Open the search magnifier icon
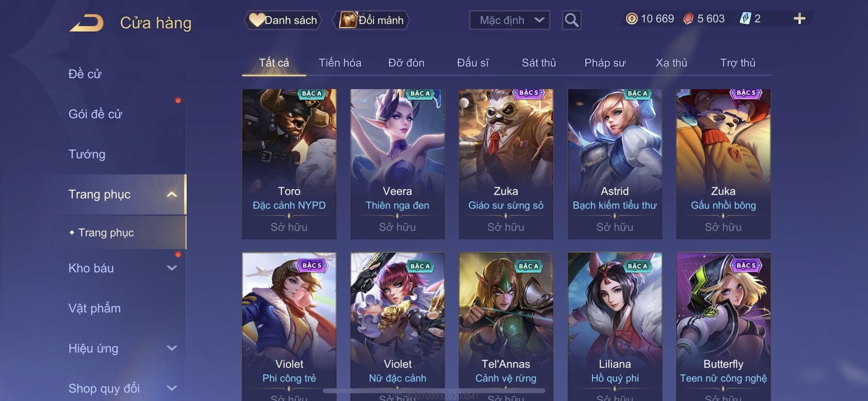This screenshot has width=868, height=401. (571, 20)
